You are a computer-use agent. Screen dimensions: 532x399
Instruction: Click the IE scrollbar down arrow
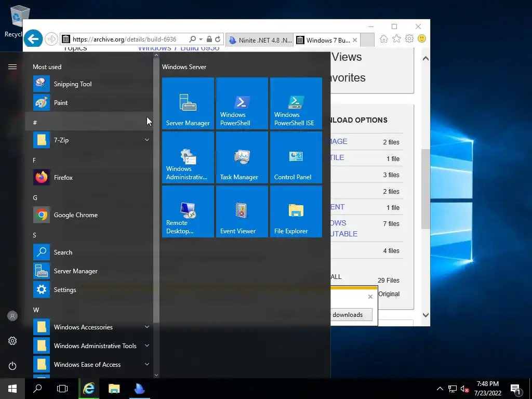click(x=425, y=315)
